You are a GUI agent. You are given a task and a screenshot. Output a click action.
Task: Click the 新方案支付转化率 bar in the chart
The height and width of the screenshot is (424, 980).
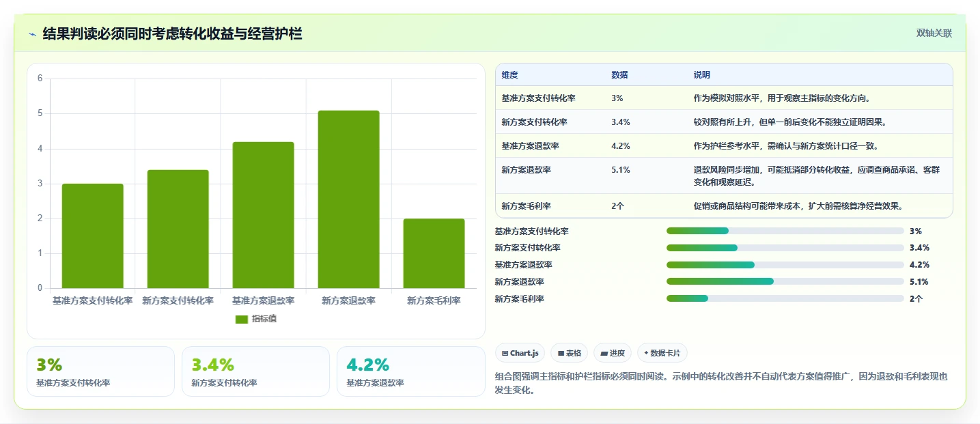178,229
